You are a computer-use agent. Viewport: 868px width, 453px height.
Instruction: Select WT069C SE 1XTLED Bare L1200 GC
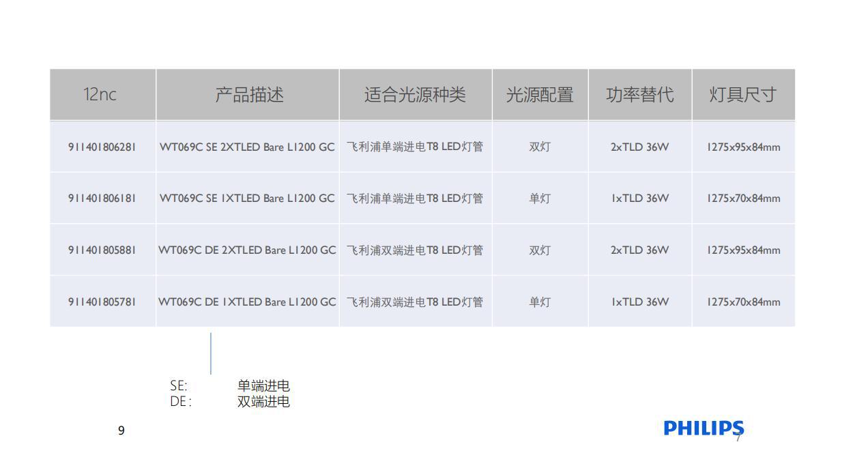(247, 199)
